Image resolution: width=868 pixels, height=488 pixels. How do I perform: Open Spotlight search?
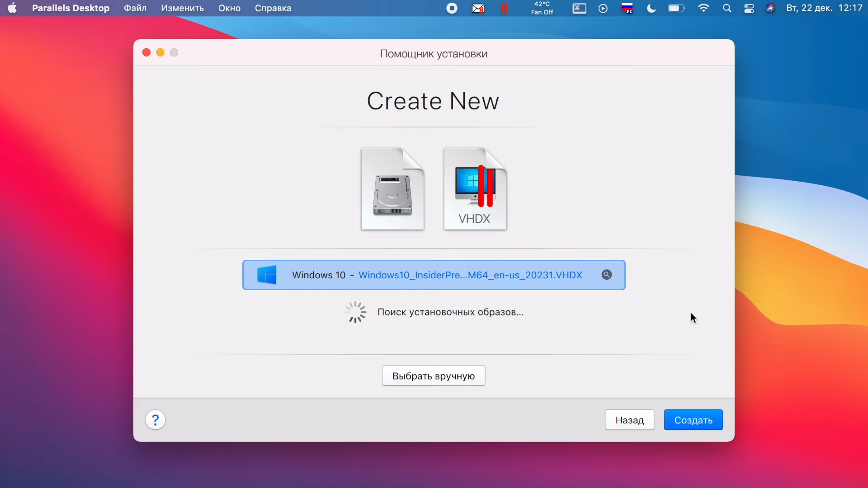[727, 8]
